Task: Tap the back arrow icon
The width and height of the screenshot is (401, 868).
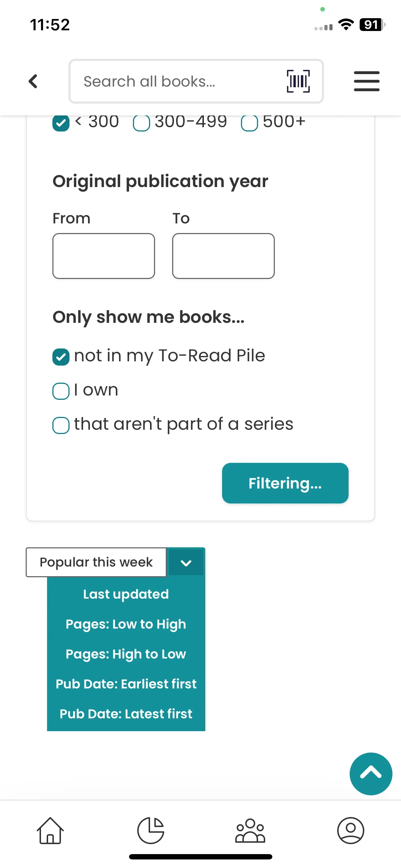Action: point(33,81)
